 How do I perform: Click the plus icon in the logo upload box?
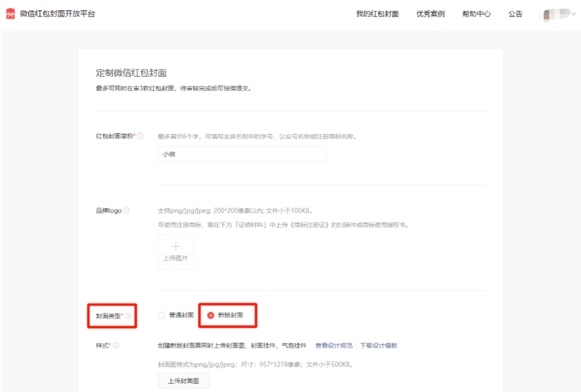(176, 247)
